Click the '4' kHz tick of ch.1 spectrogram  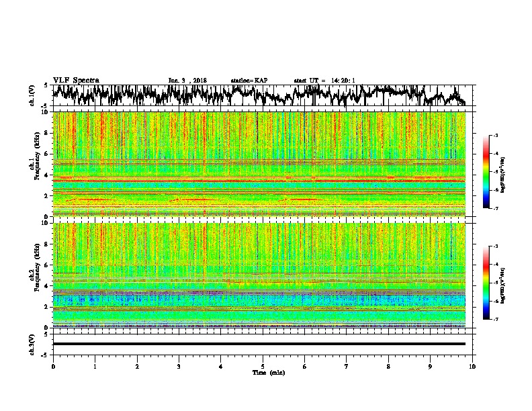pos(47,175)
